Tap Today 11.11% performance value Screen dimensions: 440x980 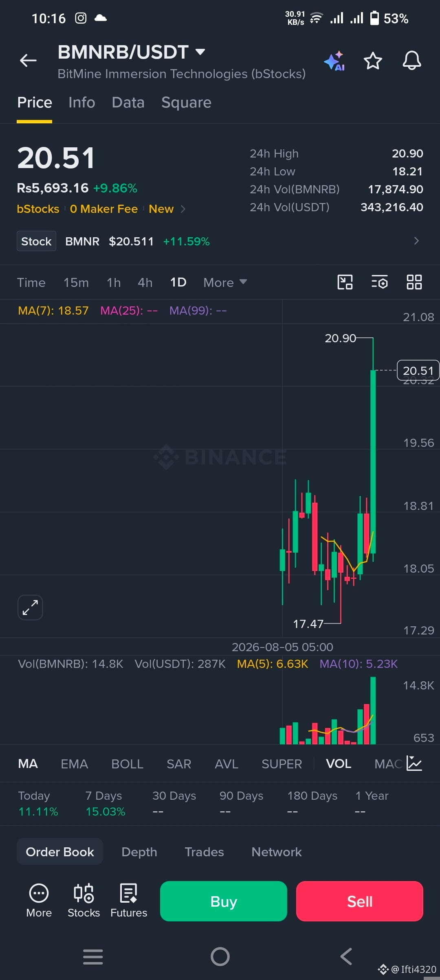coord(38,812)
